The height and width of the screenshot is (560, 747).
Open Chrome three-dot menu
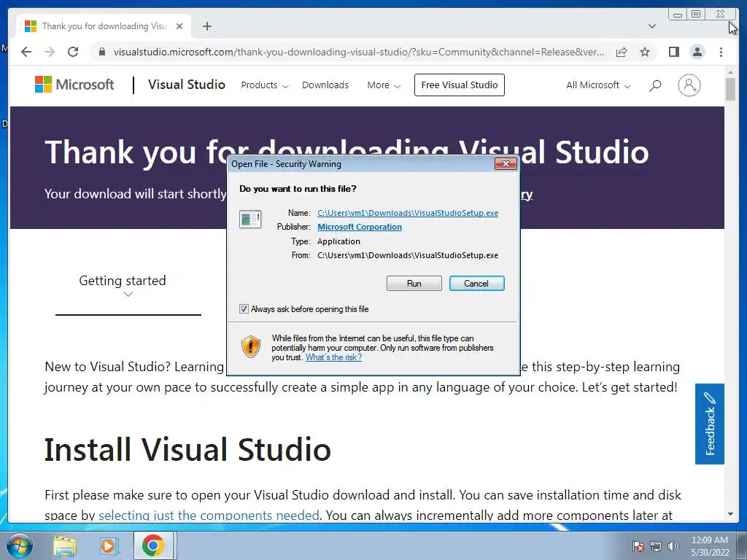[x=721, y=52]
